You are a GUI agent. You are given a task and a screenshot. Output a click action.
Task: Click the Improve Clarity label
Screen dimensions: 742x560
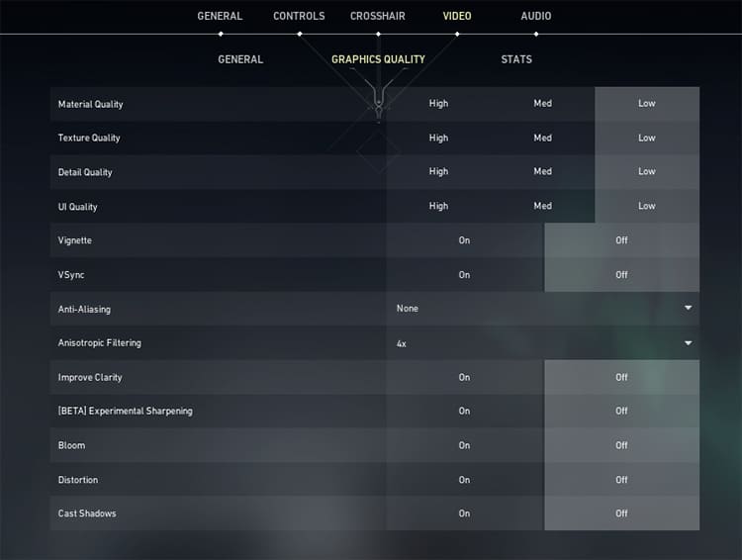[x=90, y=377]
